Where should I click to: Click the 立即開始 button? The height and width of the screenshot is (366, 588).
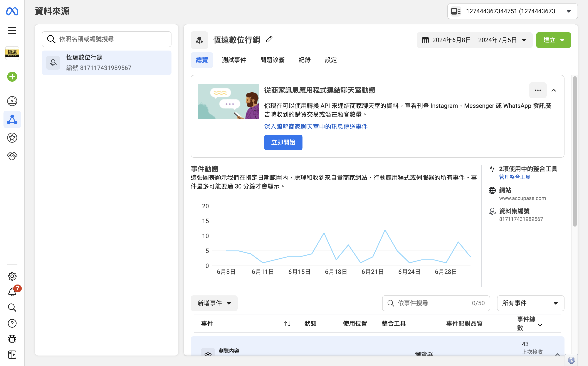pos(283,142)
